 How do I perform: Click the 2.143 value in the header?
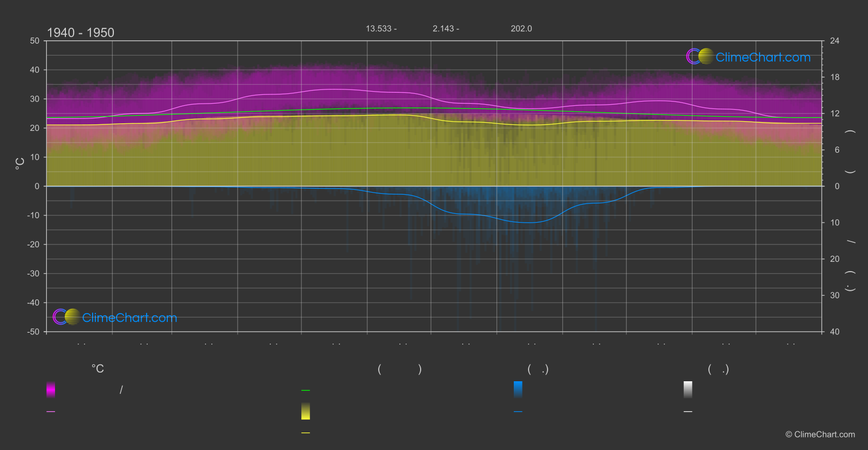tap(443, 28)
